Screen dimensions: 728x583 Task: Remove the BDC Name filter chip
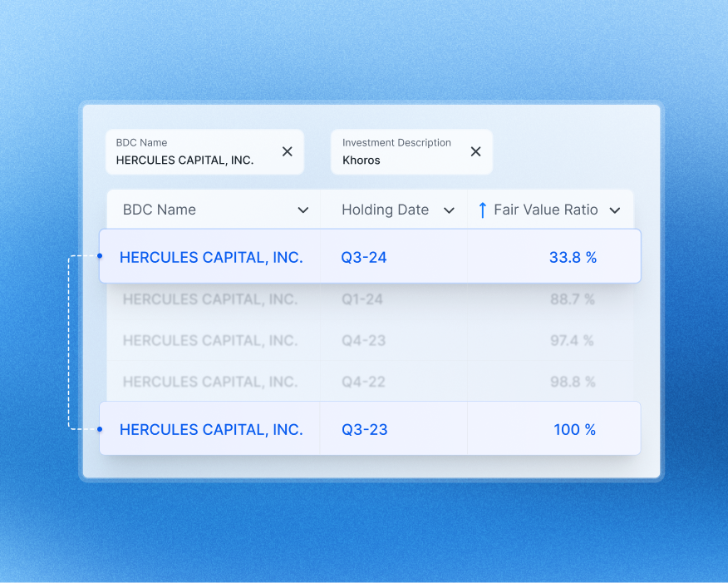[x=288, y=151]
